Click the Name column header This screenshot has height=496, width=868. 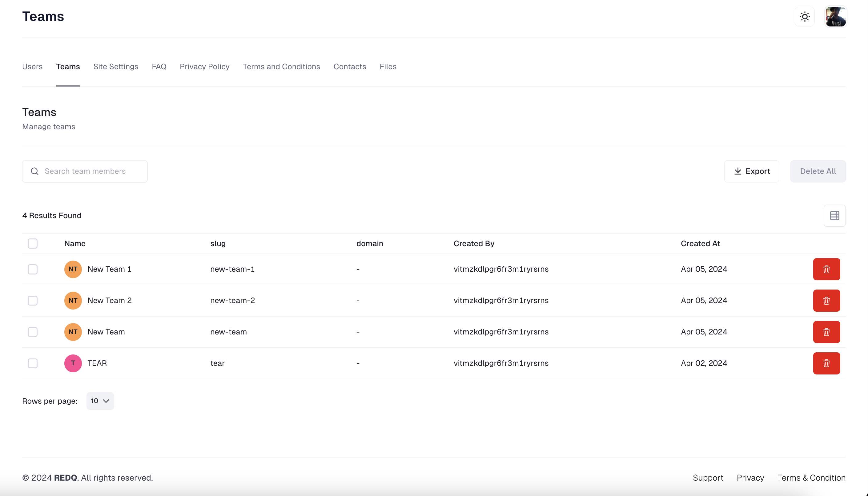(75, 244)
